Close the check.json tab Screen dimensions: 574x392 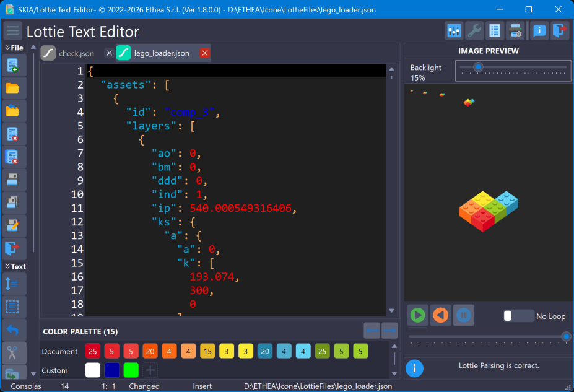click(109, 53)
